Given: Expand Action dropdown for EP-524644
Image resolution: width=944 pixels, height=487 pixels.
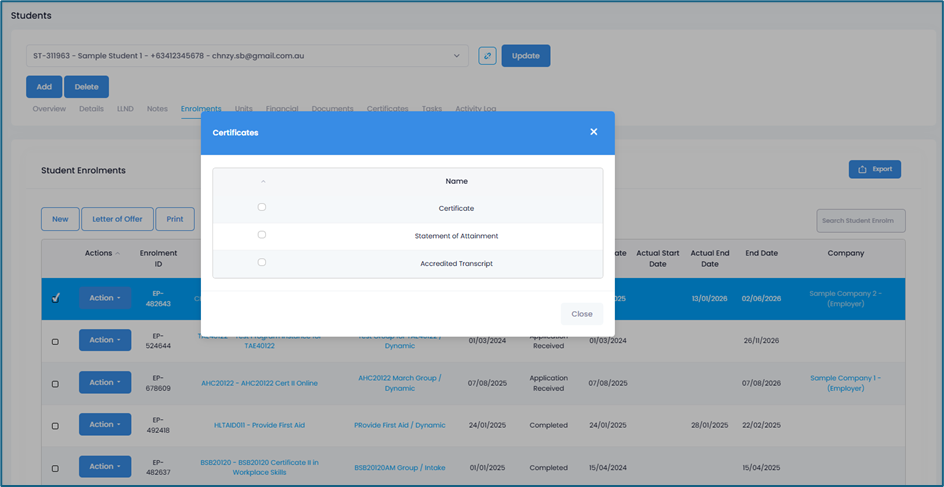Looking at the screenshot, I should pyautogui.click(x=105, y=340).
